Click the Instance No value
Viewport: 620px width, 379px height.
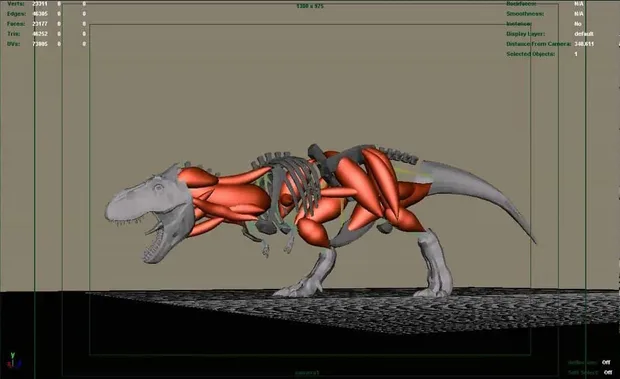(x=578, y=24)
